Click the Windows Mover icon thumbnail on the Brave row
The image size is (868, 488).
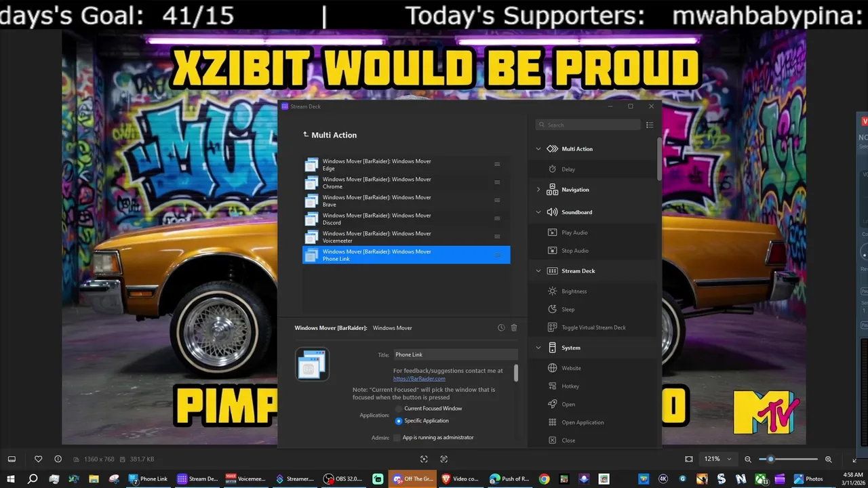tap(311, 201)
